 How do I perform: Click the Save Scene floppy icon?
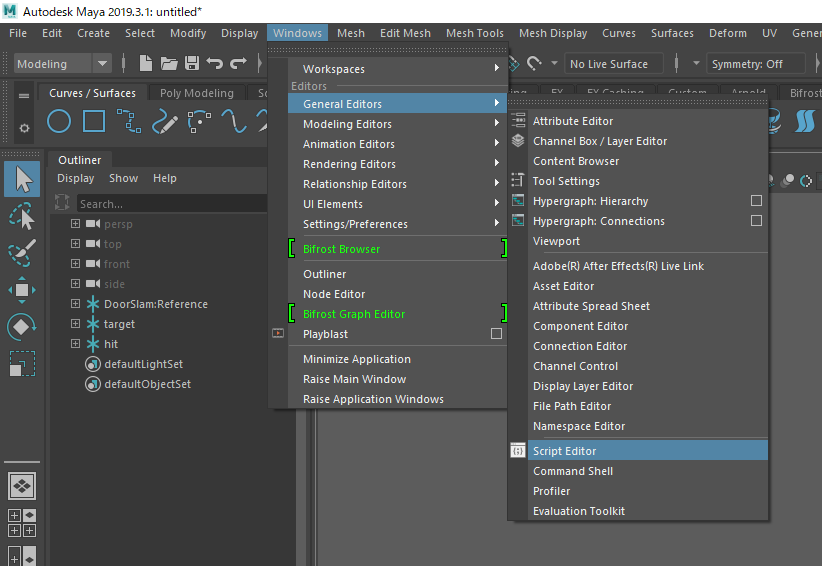pos(192,63)
